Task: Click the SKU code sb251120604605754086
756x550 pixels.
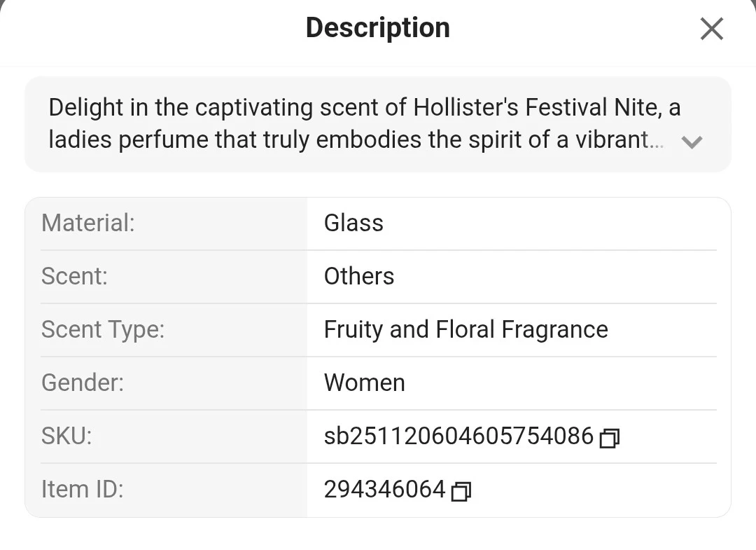Action: 458,436
